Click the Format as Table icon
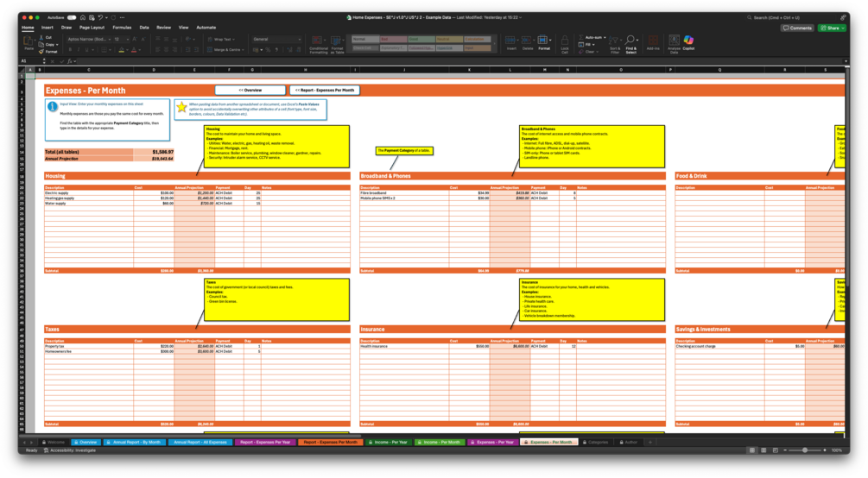Screen dimensions: 868x478 336,41
